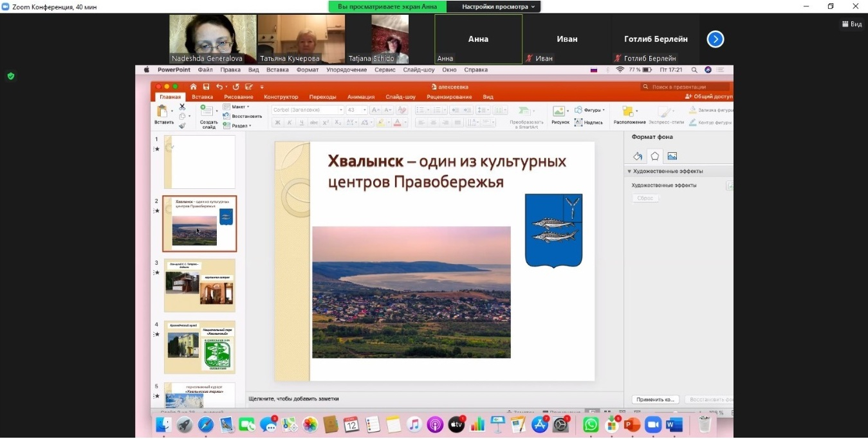The width and height of the screenshot is (868, 439).
Task: Click the Save diskette icon
Action: [x=207, y=87]
